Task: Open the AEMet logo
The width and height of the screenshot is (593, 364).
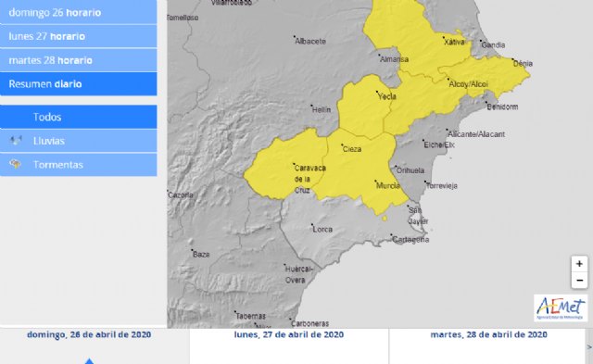Action: [561, 308]
